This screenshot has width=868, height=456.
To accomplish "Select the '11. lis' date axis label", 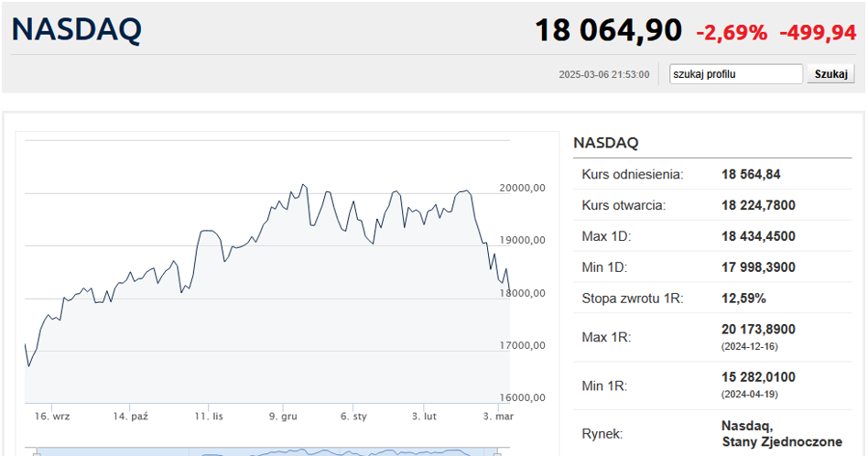I will 209,417.
